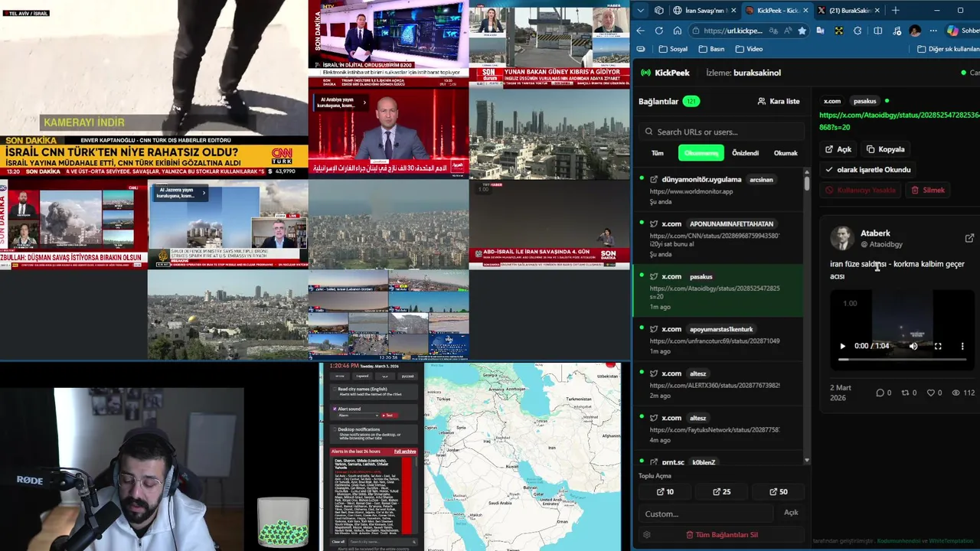Click Ataberk's profile picture

842,238
